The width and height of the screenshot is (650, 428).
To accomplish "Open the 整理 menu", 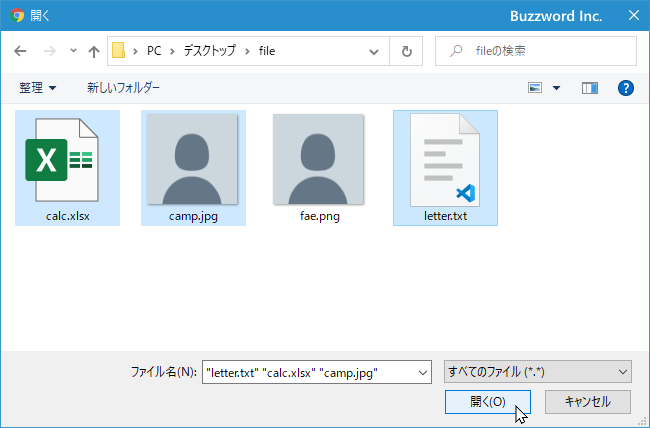I will point(37,88).
